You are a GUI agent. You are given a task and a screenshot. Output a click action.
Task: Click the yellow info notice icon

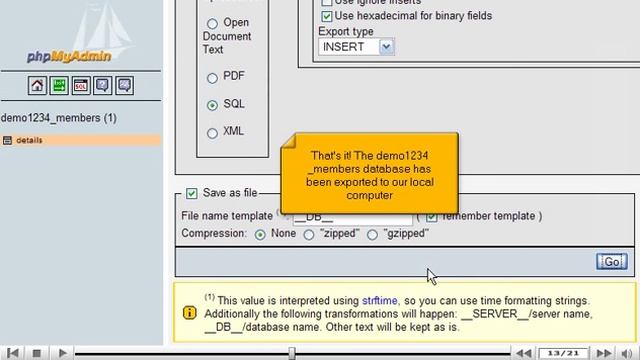click(x=189, y=313)
